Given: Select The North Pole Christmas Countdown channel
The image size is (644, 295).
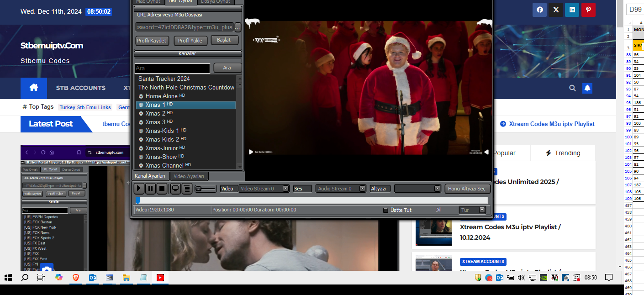Looking at the screenshot, I should 185,87.
